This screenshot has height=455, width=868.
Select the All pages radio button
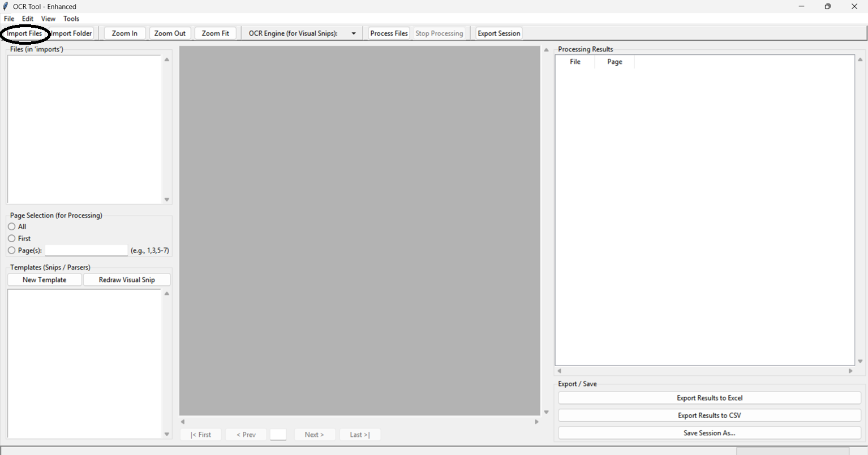(x=12, y=226)
